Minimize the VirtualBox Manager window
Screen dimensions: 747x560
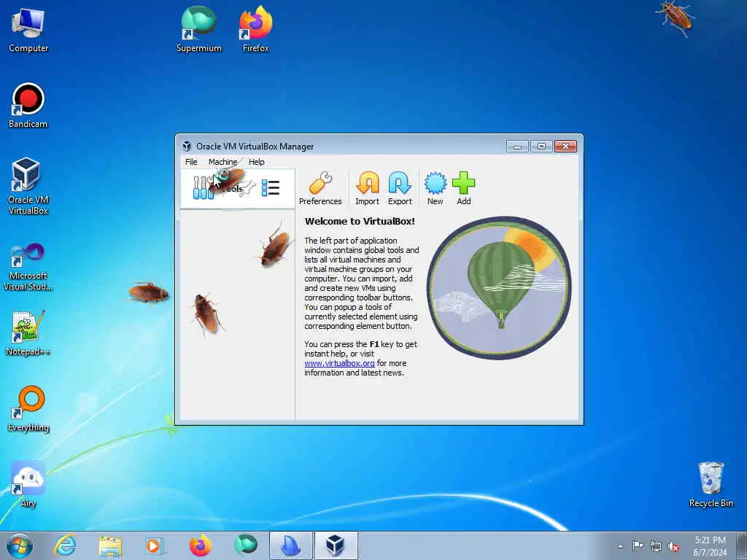coord(517,146)
